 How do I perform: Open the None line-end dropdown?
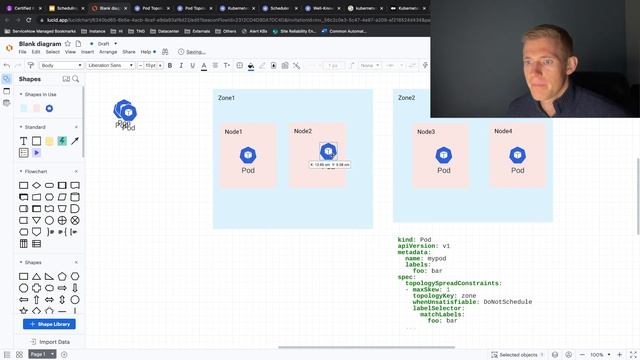coord(370,65)
